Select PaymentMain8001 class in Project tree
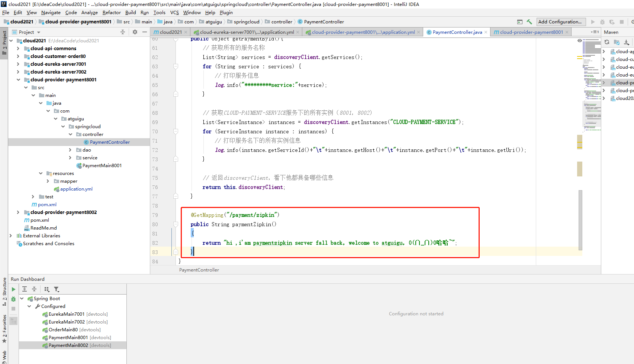This screenshot has width=634, height=364. coord(102,166)
